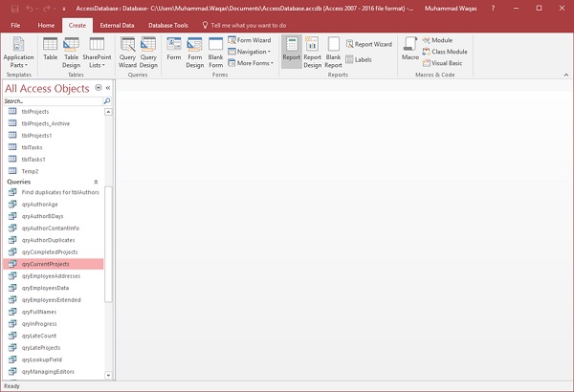Open the More Forms dropdown

coord(253,63)
